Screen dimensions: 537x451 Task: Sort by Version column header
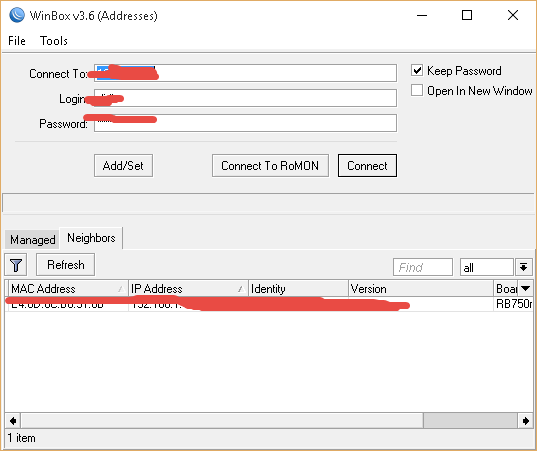coord(421,289)
